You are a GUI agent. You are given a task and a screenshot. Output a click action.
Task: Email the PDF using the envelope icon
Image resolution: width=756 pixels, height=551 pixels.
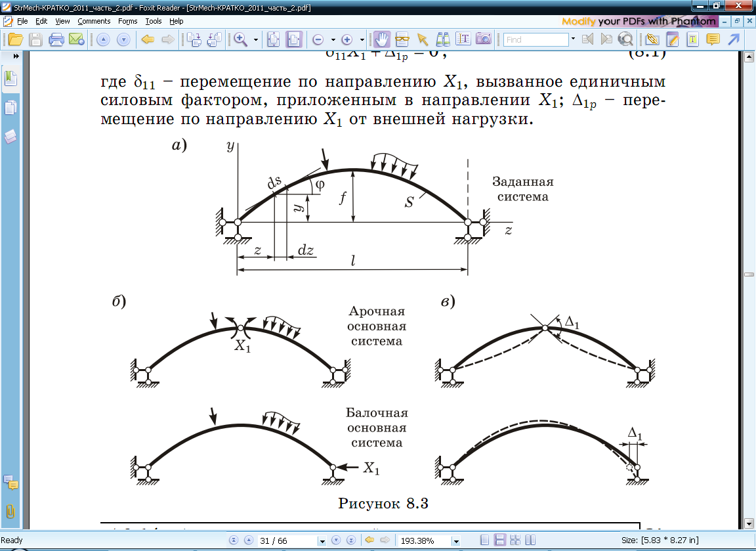coord(76,39)
